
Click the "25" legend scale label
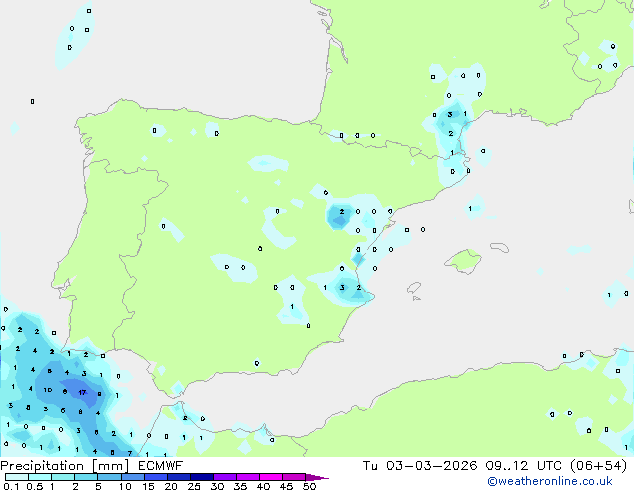coord(194,486)
